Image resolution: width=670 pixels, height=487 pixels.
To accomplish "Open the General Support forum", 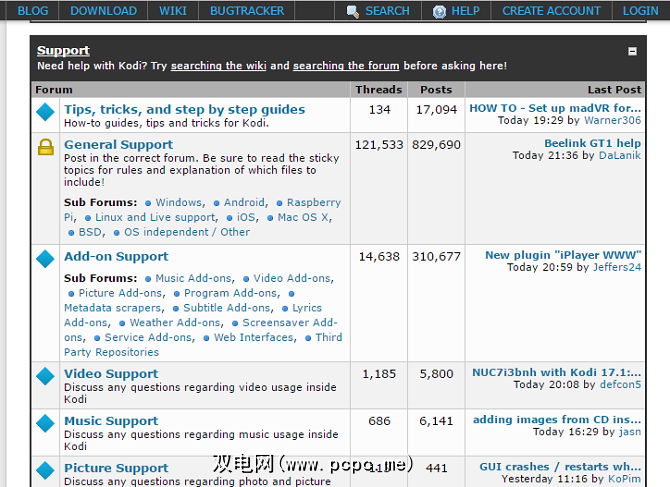I will tap(118, 145).
